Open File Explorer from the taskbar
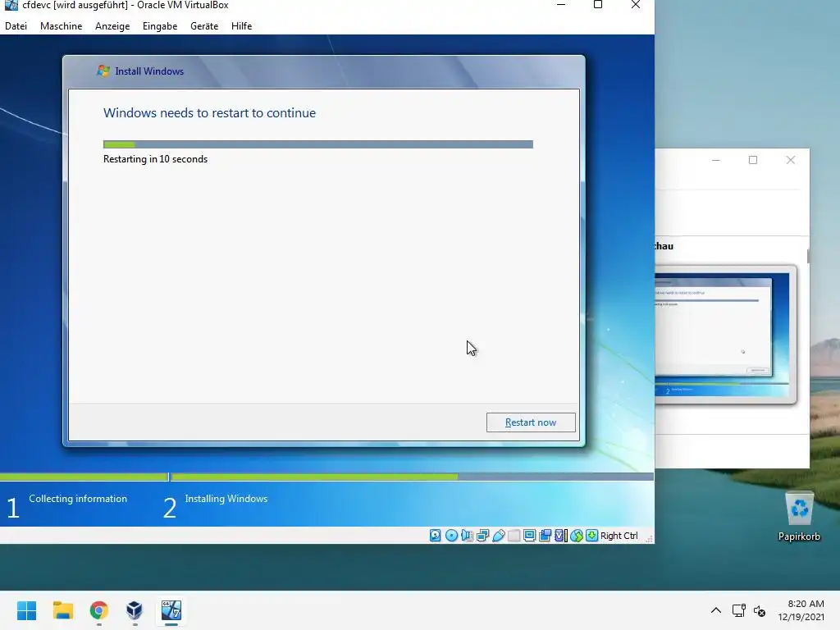840x630 pixels. (62, 610)
